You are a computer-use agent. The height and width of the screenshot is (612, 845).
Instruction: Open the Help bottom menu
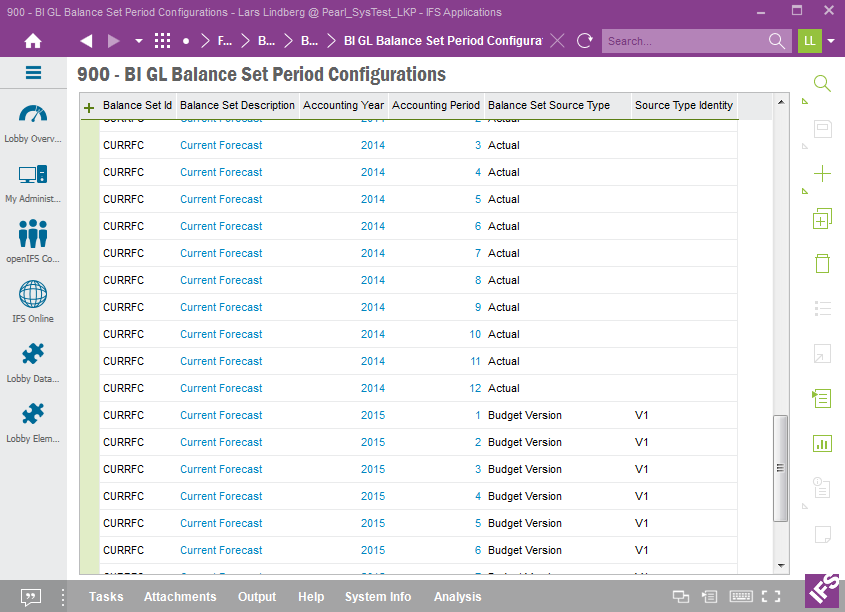(311, 597)
